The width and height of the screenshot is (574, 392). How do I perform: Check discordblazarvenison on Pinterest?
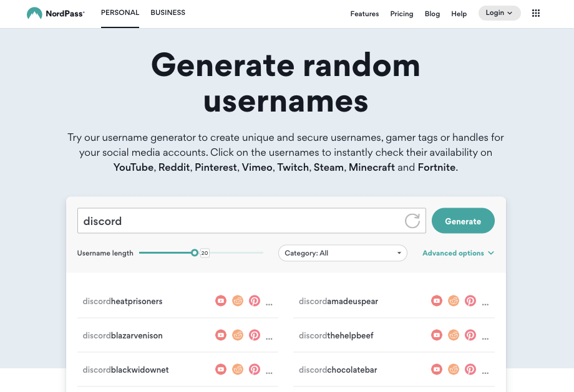pos(255,335)
